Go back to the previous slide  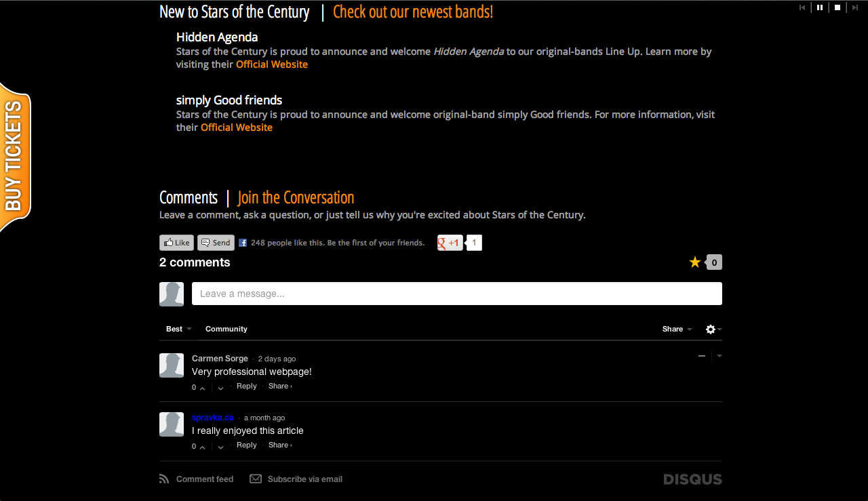point(802,7)
